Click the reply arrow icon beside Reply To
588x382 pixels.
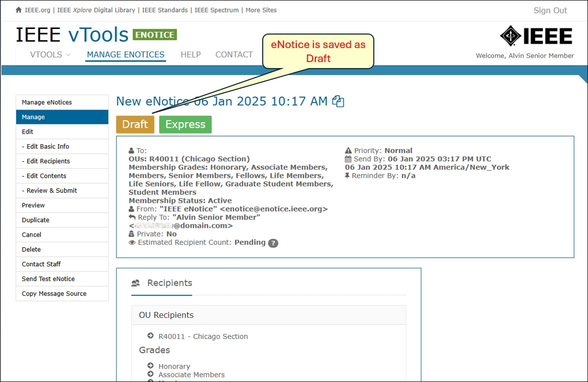click(132, 217)
